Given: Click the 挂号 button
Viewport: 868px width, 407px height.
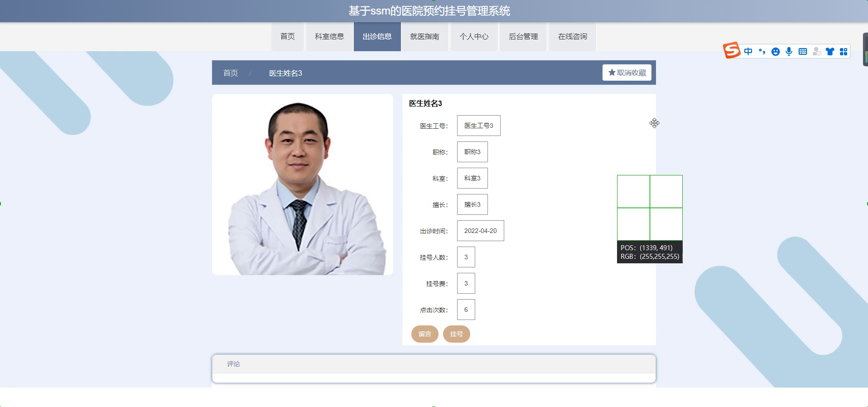Looking at the screenshot, I should tap(457, 334).
